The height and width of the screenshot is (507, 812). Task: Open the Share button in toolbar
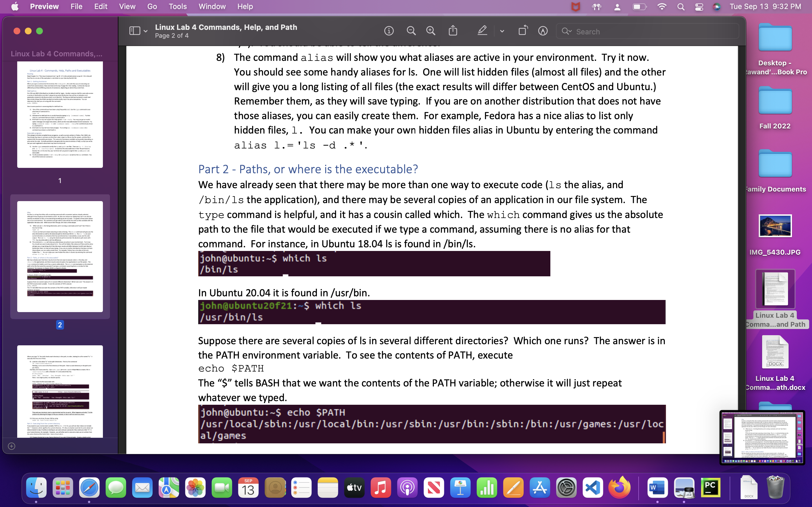[x=453, y=30]
